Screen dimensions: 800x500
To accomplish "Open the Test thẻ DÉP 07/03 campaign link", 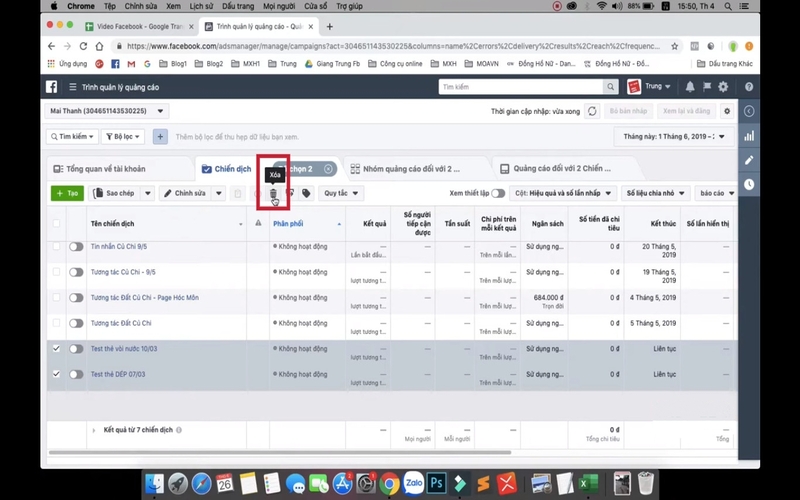I will coord(118,374).
